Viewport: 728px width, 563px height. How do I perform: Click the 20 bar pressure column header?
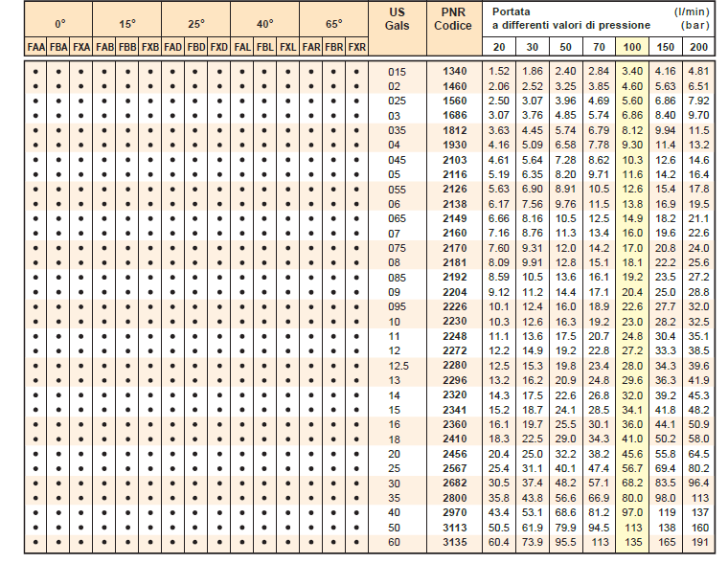499,47
